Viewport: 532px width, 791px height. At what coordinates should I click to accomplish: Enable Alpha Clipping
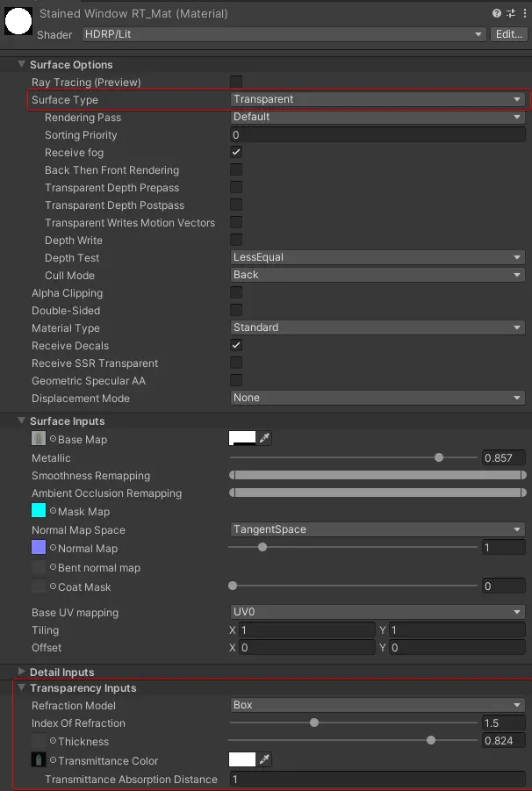[235, 292]
